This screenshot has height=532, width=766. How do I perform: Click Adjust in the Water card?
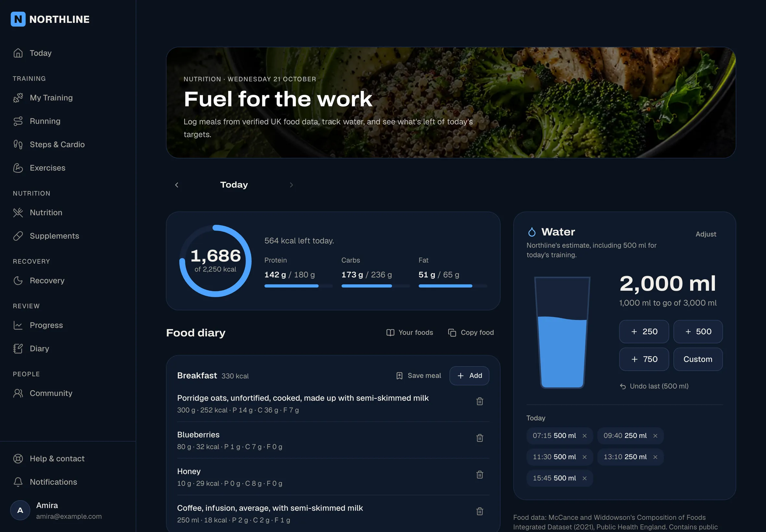tap(706, 234)
